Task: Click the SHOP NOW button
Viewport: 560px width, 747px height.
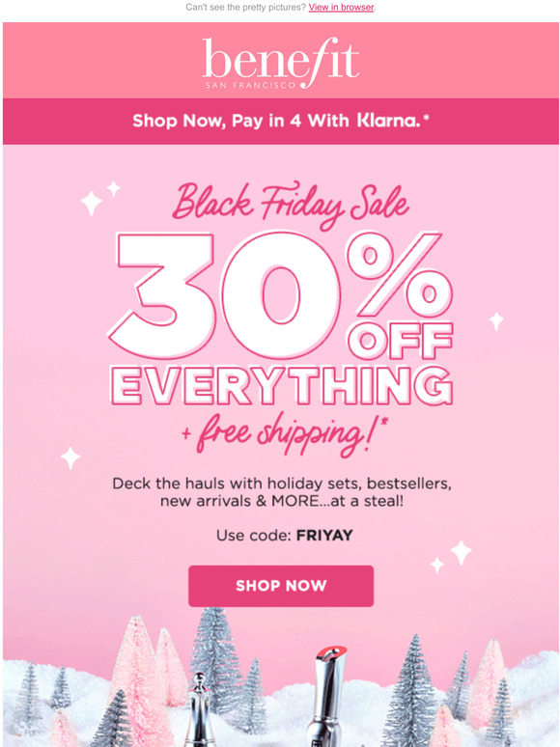Action: 281,586
